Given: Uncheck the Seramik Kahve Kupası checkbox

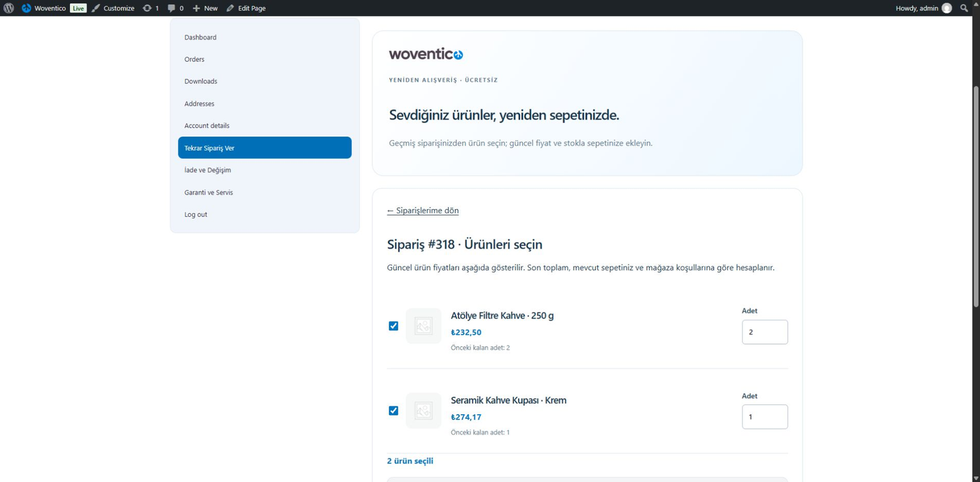Looking at the screenshot, I should (x=393, y=411).
